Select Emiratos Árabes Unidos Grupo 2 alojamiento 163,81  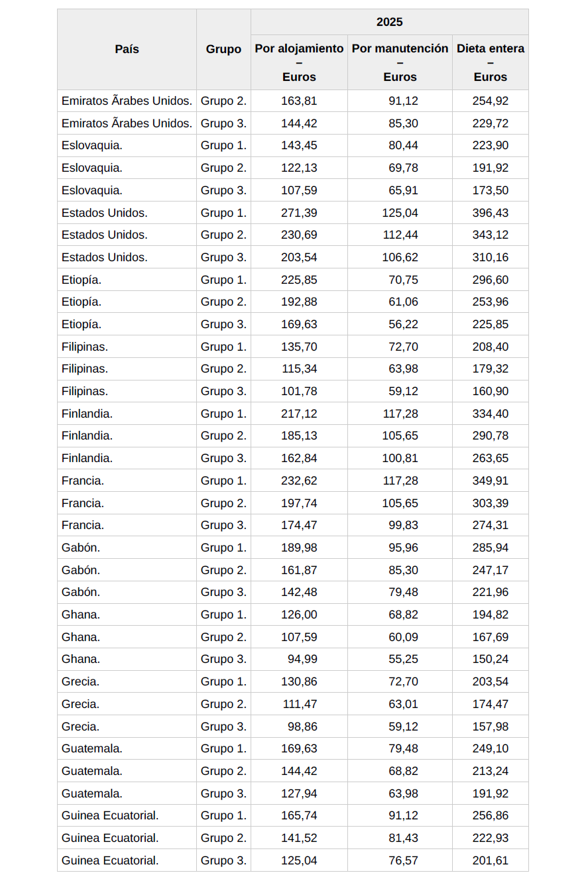pos(299,101)
